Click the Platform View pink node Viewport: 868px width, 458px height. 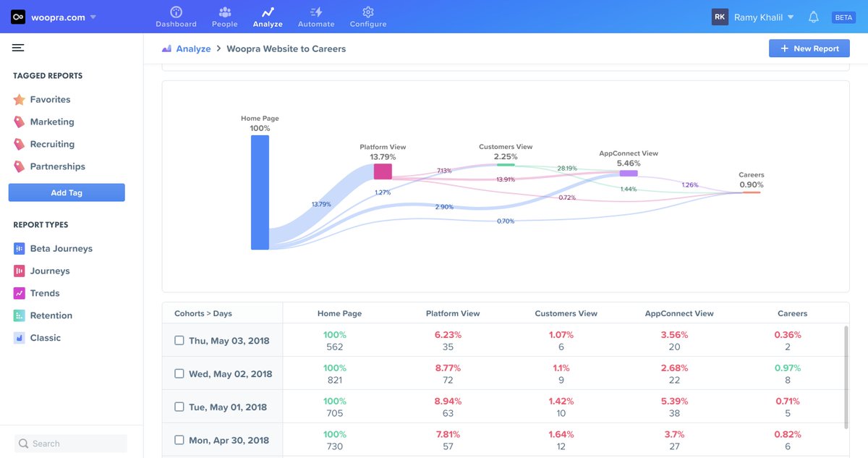(383, 171)
